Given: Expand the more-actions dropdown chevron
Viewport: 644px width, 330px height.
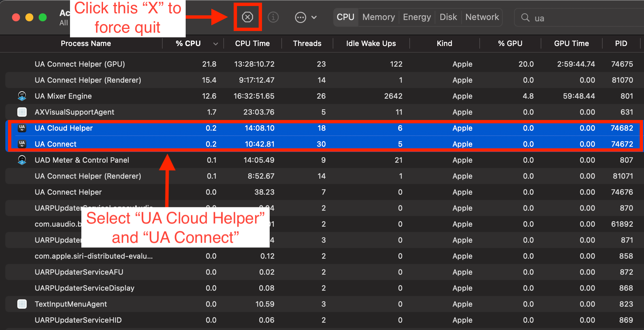Looking at the screenshot, I should (x=314, y=17).
